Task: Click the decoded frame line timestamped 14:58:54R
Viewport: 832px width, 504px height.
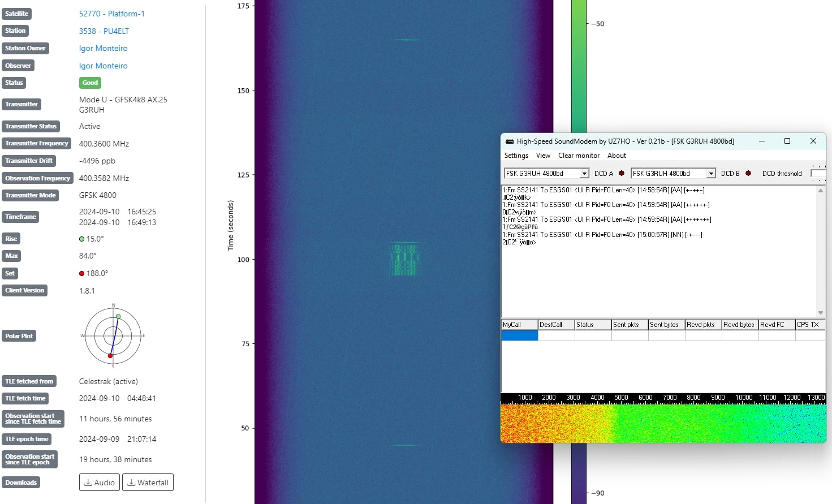Action: tap(603, 190)
